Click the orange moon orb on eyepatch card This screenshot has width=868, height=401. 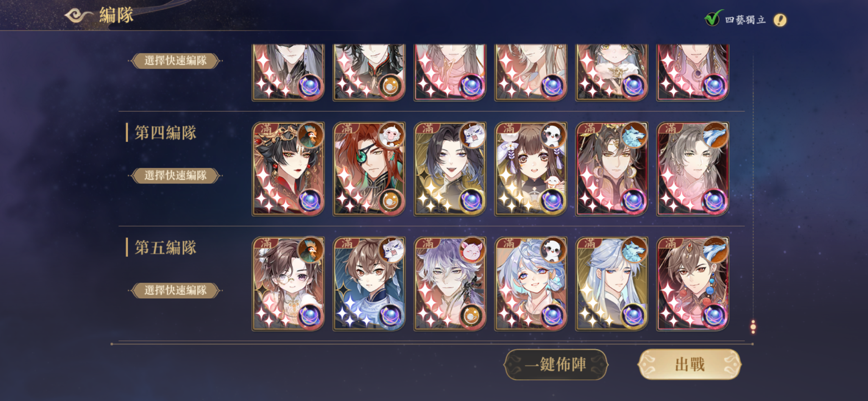(390, 201)
